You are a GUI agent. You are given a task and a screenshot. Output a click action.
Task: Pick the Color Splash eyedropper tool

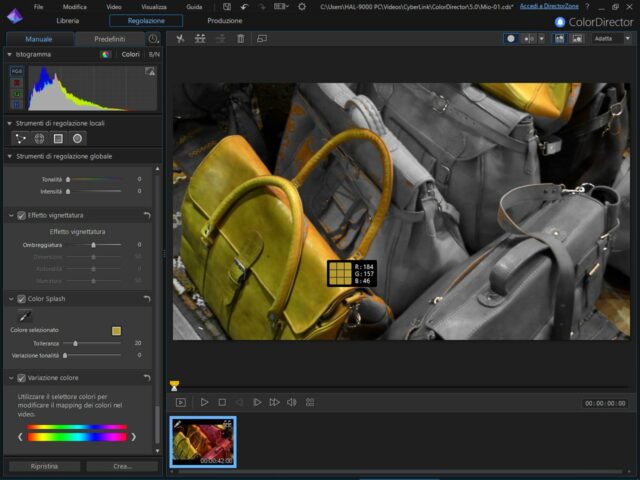[x=25, y=315]
